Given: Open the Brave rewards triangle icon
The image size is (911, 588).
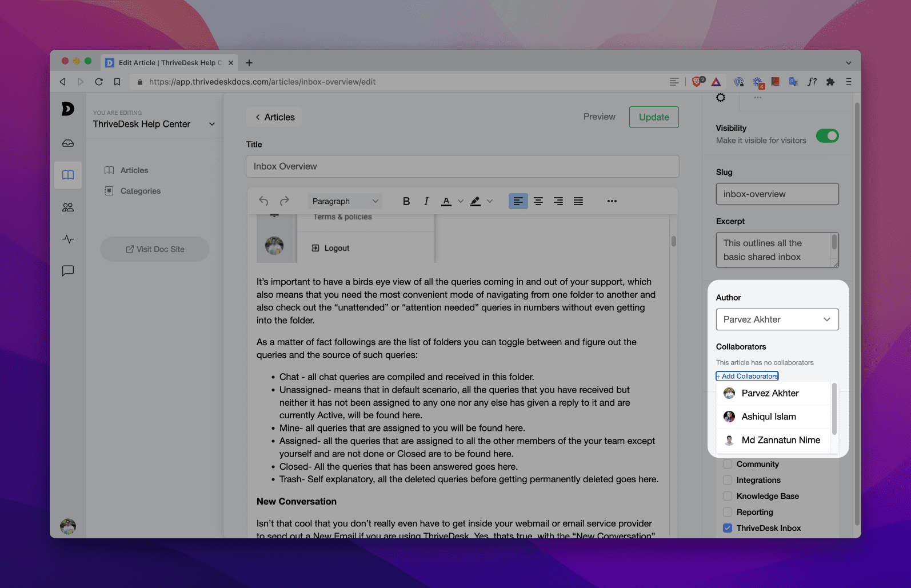Looking at the screenshot, I should coord(716,82).
